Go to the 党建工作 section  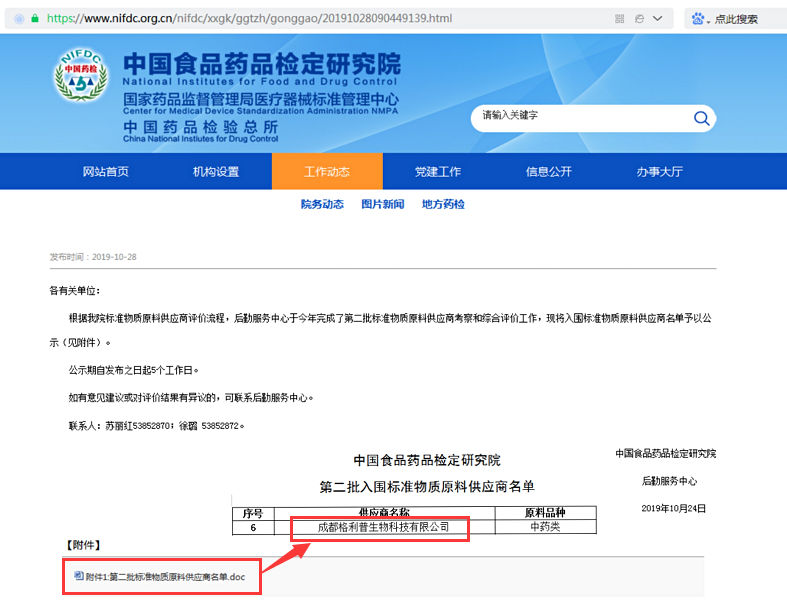point(438,171)
